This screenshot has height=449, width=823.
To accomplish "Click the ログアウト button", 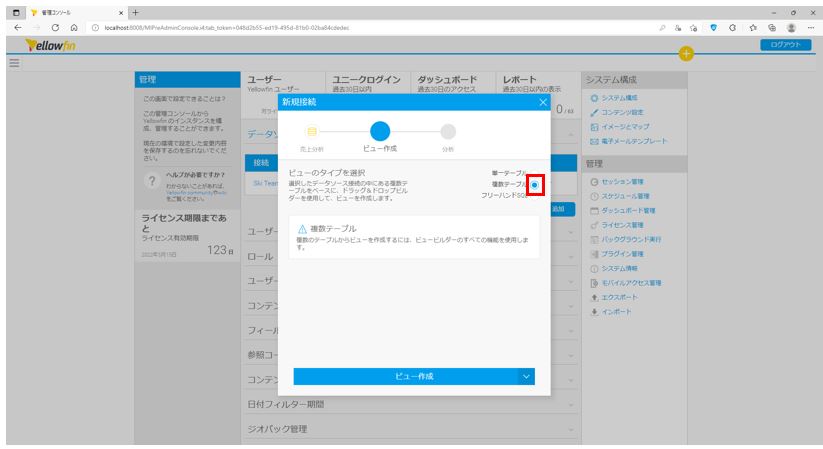I will tap(786, 45).
